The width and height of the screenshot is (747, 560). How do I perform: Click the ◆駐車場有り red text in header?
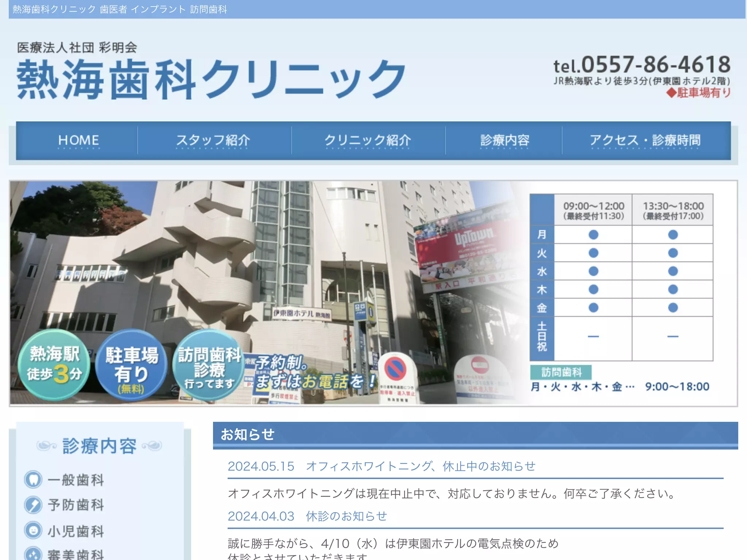click(698, 93)
